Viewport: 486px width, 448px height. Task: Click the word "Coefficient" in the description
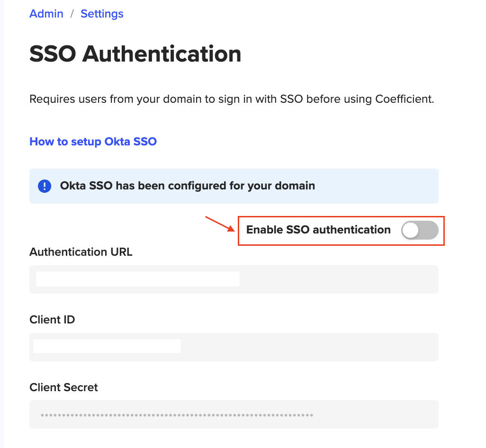(x=403, y=99)
